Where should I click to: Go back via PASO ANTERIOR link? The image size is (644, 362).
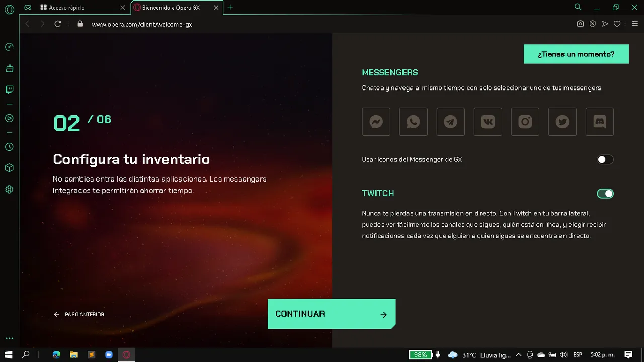tap(79, 314)
